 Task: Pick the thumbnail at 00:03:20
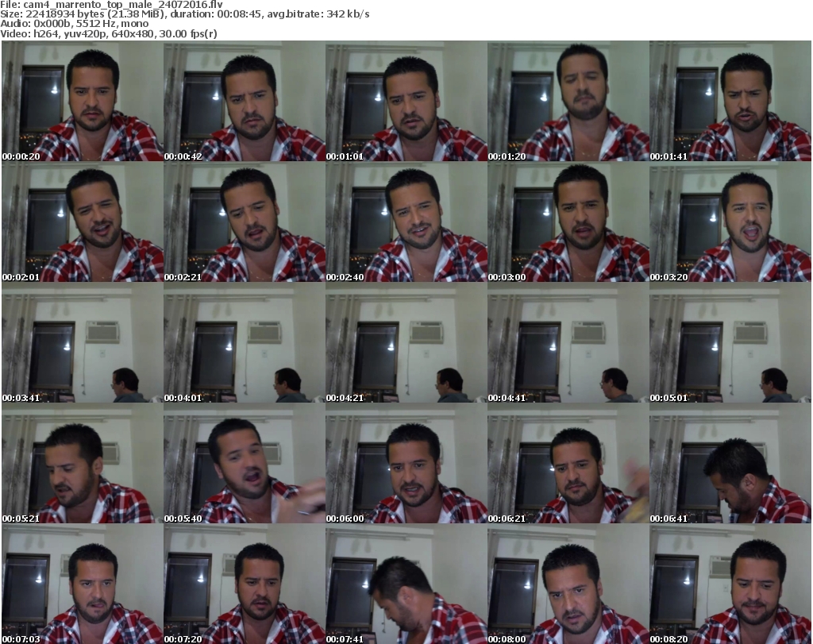point(730,222)
